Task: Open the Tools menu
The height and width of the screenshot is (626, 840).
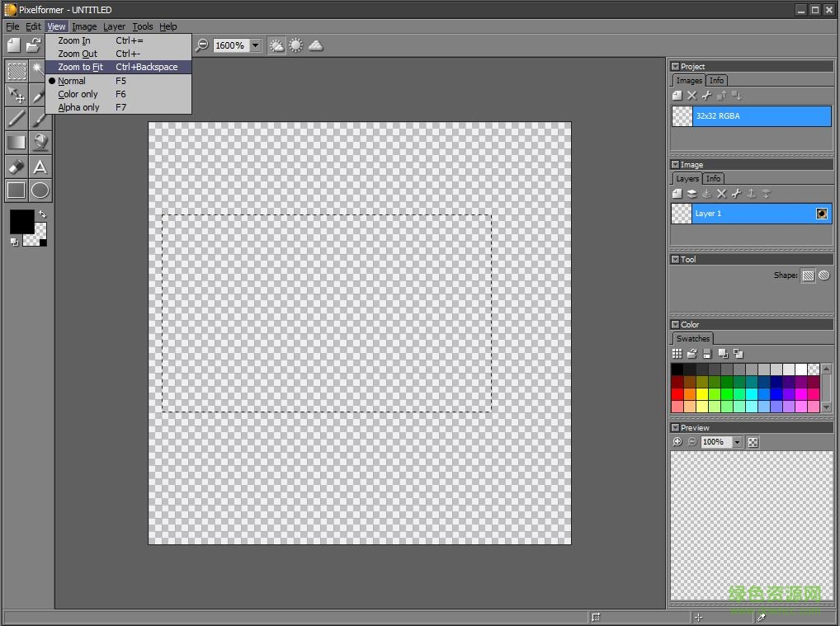Action: pos(143,26)
